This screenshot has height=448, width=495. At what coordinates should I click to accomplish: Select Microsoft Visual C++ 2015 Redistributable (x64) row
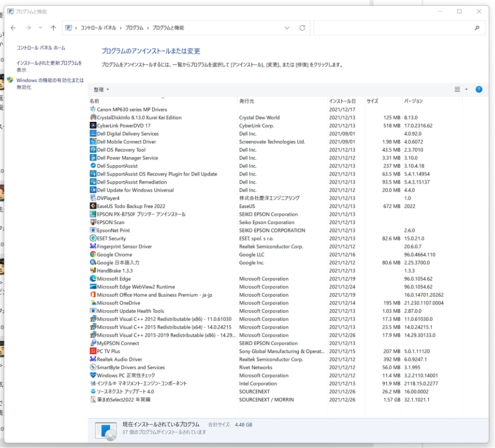tap(275, 327)
